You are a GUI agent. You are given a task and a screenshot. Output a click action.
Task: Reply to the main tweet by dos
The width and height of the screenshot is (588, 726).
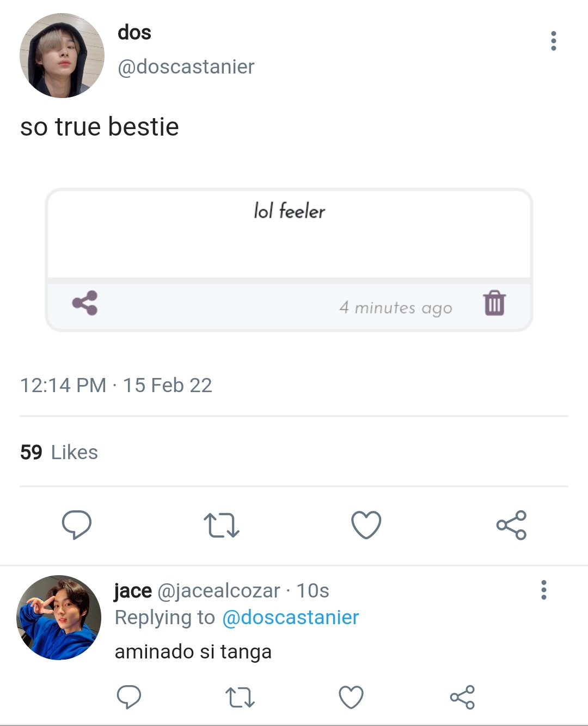(77, 525)
